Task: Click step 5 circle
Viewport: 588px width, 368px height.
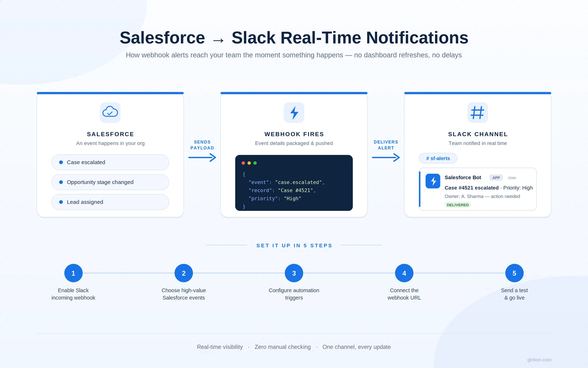Action: [514, 273]
